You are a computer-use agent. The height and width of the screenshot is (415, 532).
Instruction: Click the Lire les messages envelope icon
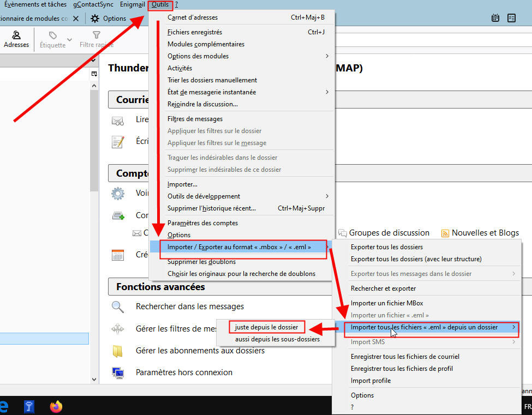[118, 121]
